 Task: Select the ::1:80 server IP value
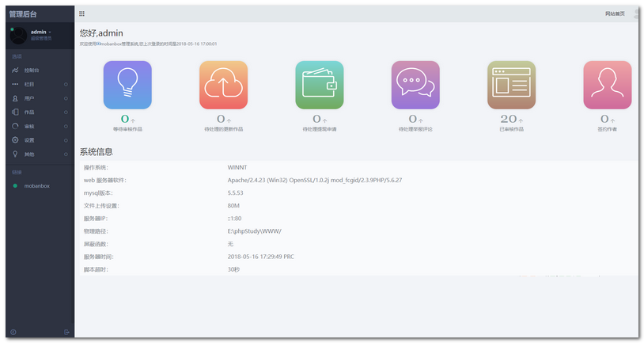pyautogui.click(x=234, y=219)
